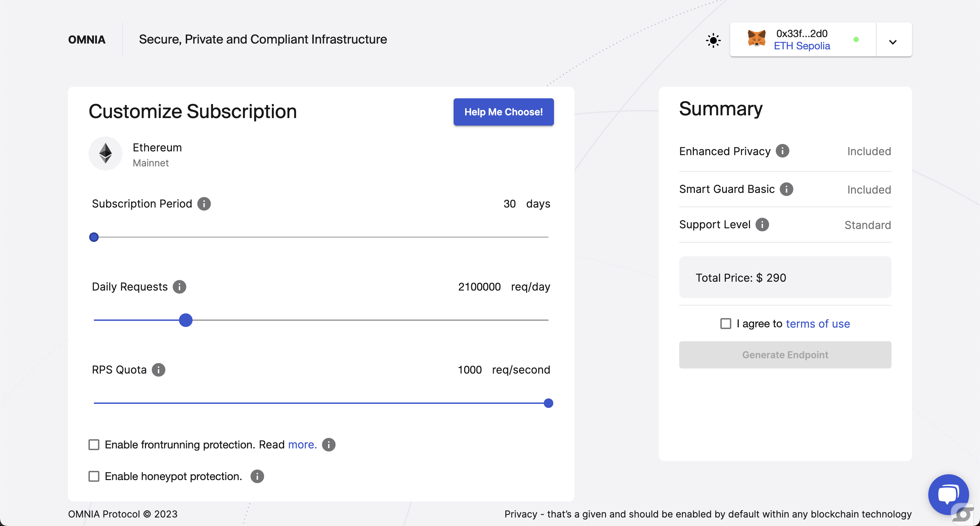The height and width of the screenshot is (526, 980).
Task: Click the Support Level 'Standard' value
Action: point(867,225)
